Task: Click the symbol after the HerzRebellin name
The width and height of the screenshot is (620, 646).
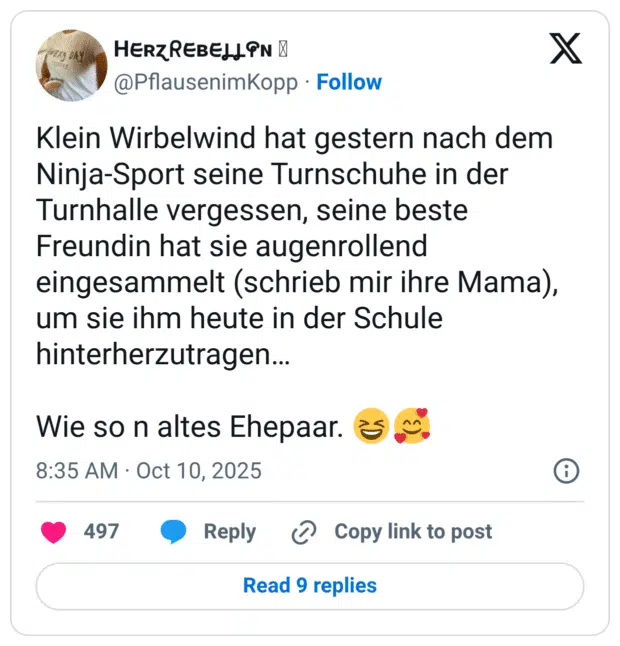Action: click(283, 50)
